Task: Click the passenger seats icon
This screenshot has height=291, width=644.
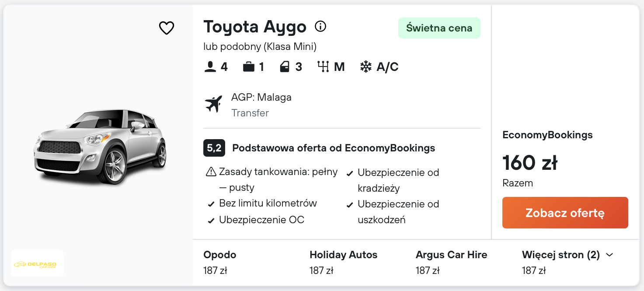Action: click(210, 67)
